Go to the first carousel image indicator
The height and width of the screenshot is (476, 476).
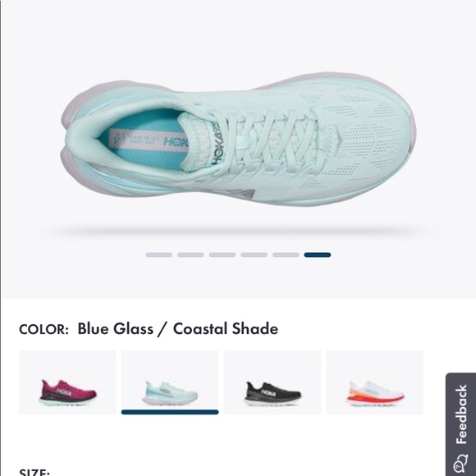pos(158,254)
